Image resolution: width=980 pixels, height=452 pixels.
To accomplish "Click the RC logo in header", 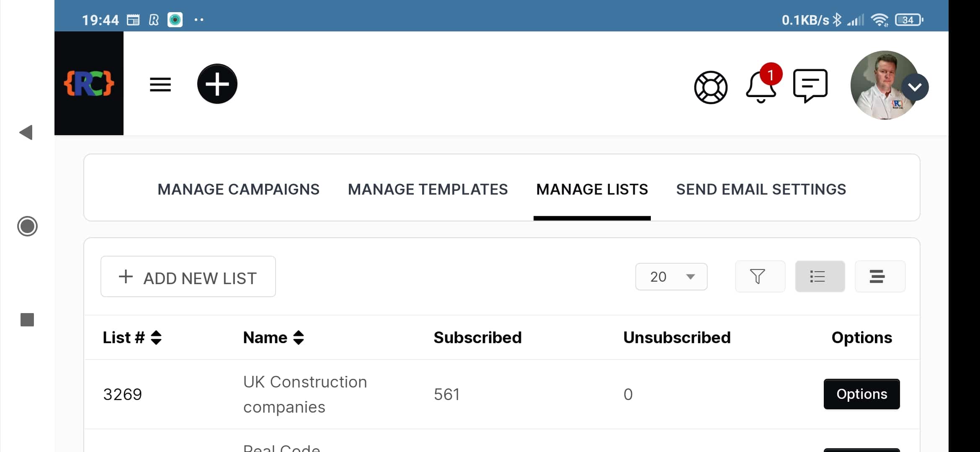I will pos(89,83).
